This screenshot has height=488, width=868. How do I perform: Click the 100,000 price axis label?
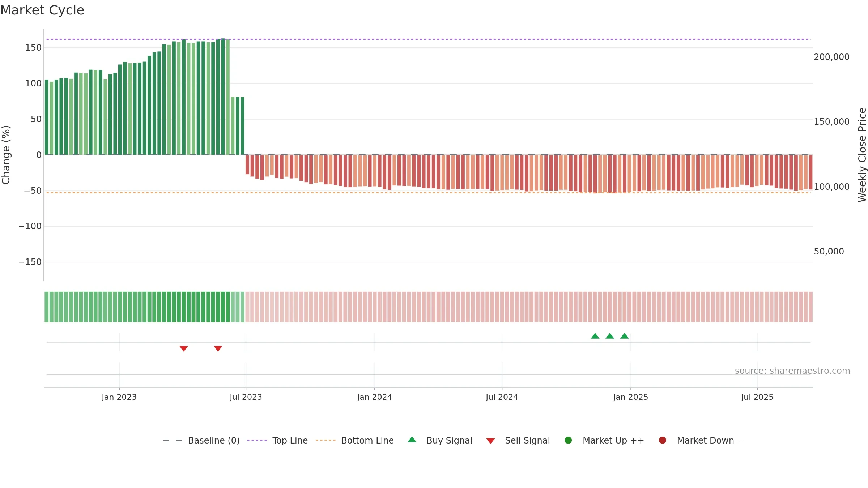[831, 187]
